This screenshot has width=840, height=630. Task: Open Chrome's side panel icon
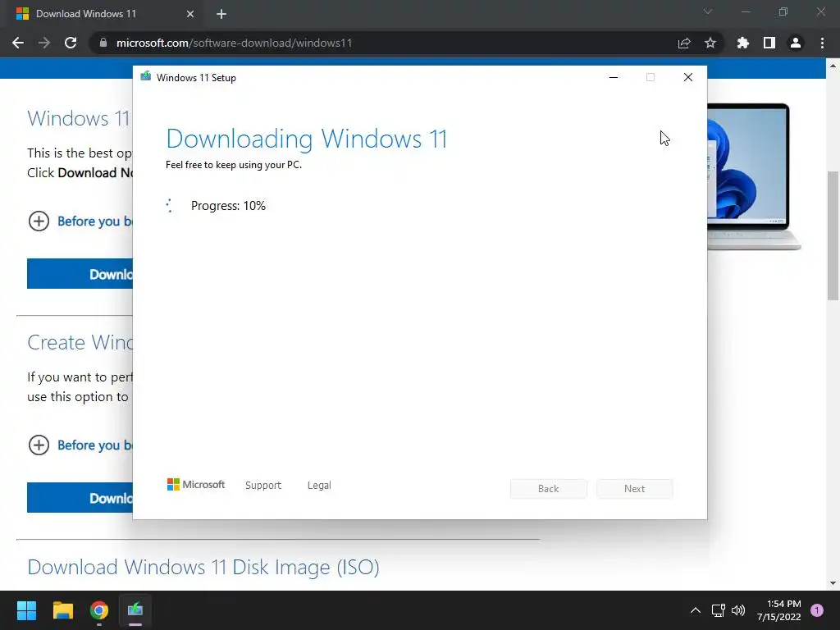point(769,43)
